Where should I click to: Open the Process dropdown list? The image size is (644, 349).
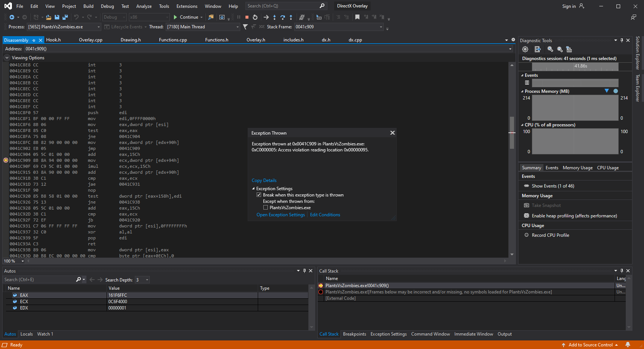[99, 27]
